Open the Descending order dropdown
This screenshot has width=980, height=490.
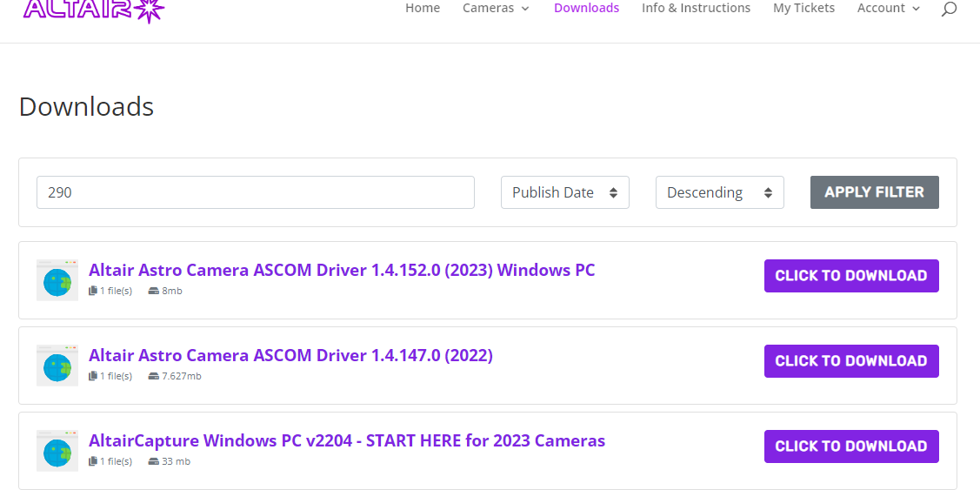(719, 192)
